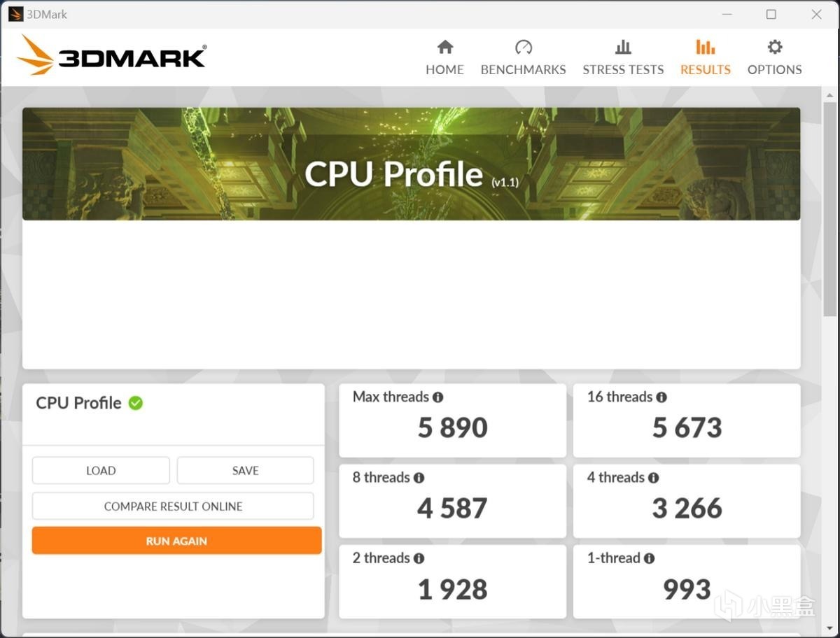Screen dimensions: 840x638
Task: Click the Stress Tests bar icon
Action: click(x=623, y=47)
